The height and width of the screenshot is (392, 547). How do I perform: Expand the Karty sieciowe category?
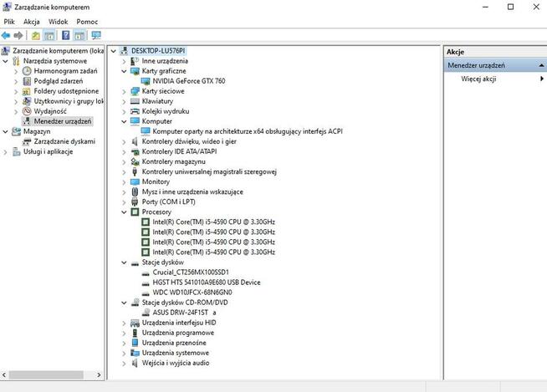click(x=124, y=92)
